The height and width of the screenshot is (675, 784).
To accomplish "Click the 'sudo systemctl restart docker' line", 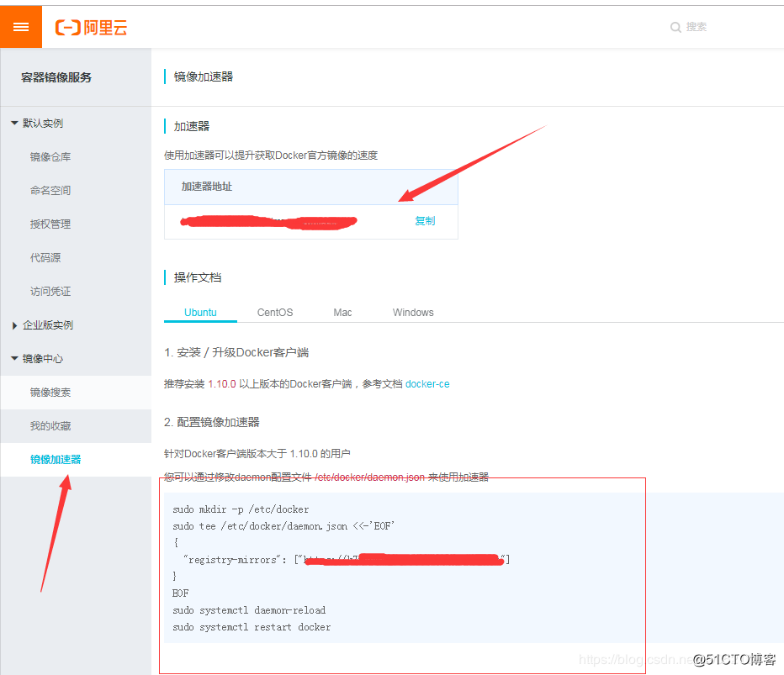I will coord(252,627).
